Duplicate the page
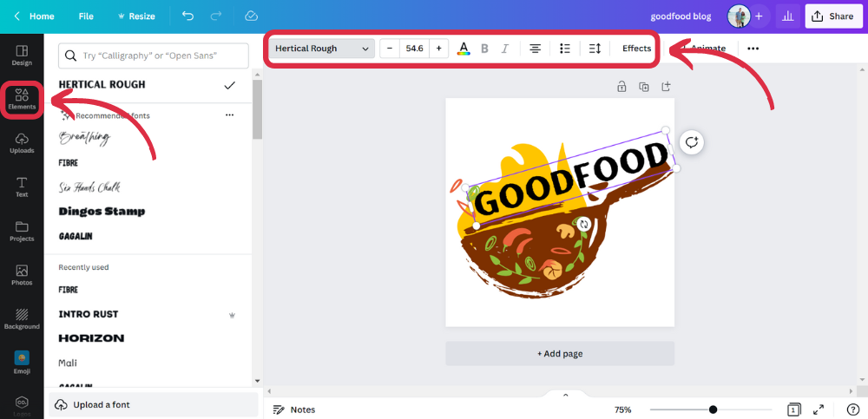 tap(643, 87)
